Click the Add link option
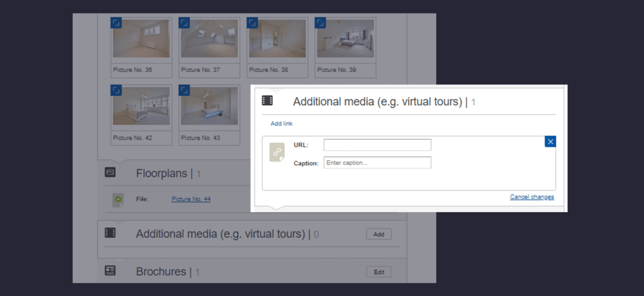 pyautogui.click(x=282, y=124)
